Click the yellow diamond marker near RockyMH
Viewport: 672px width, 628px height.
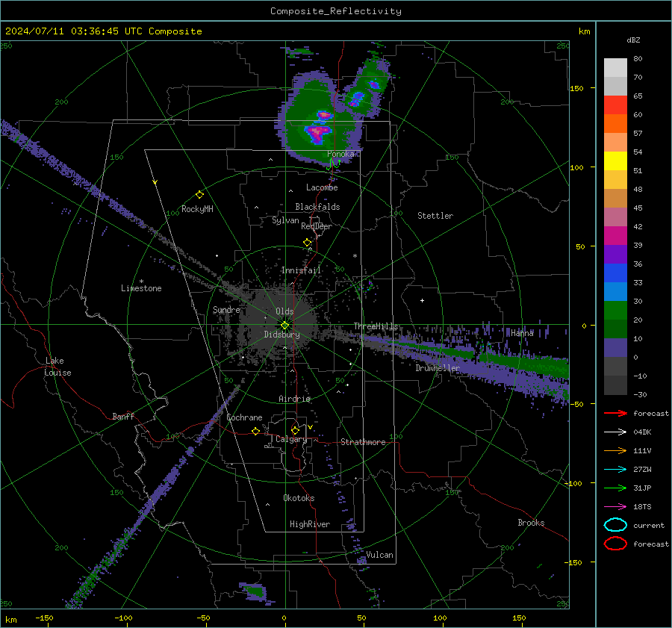(199, 195)
